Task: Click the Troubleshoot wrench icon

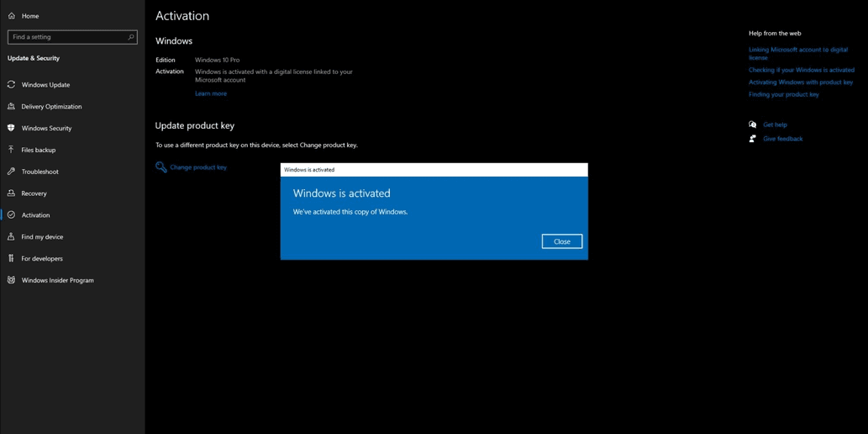Action: 11,172
